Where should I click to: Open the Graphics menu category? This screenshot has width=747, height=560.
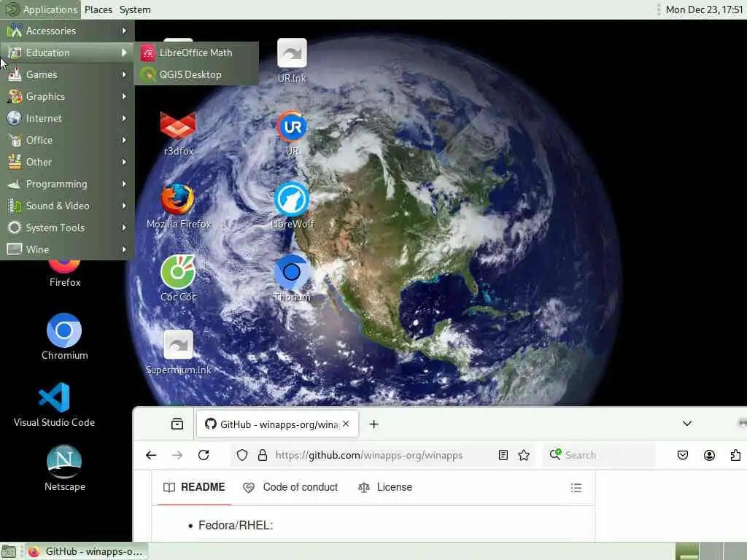pos(67,97)
